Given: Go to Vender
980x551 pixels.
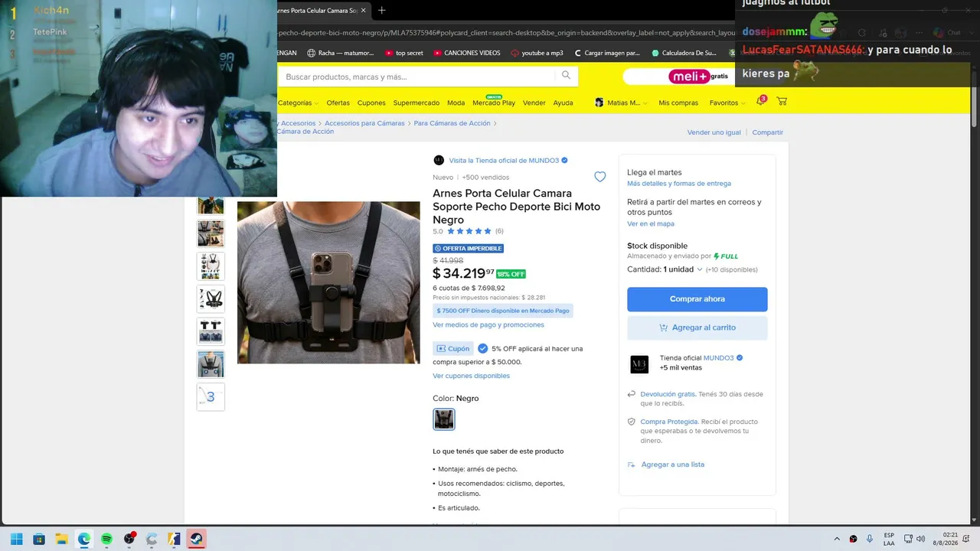Looking at the screenshot, I should tap(534, 103).
